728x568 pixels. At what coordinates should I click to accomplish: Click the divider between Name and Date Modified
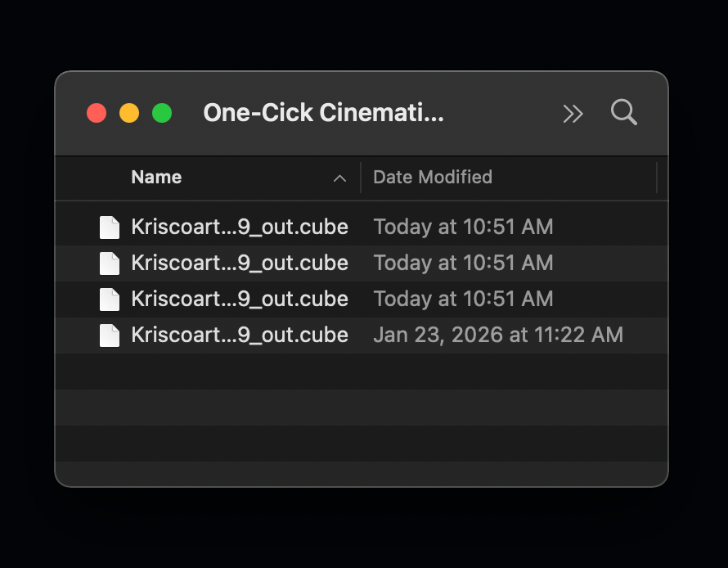[x=361, y=178]
